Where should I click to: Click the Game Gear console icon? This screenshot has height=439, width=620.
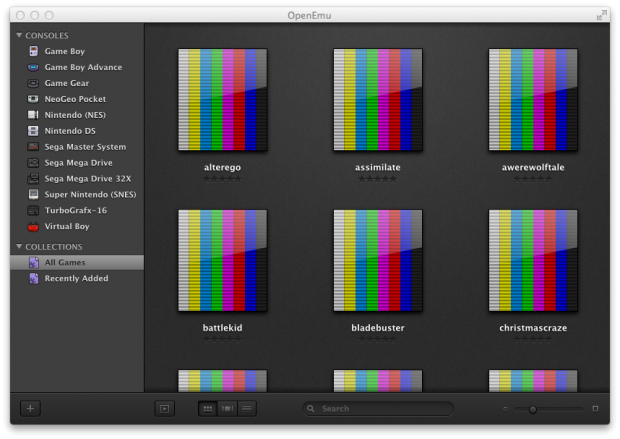(x=33, y=83)
